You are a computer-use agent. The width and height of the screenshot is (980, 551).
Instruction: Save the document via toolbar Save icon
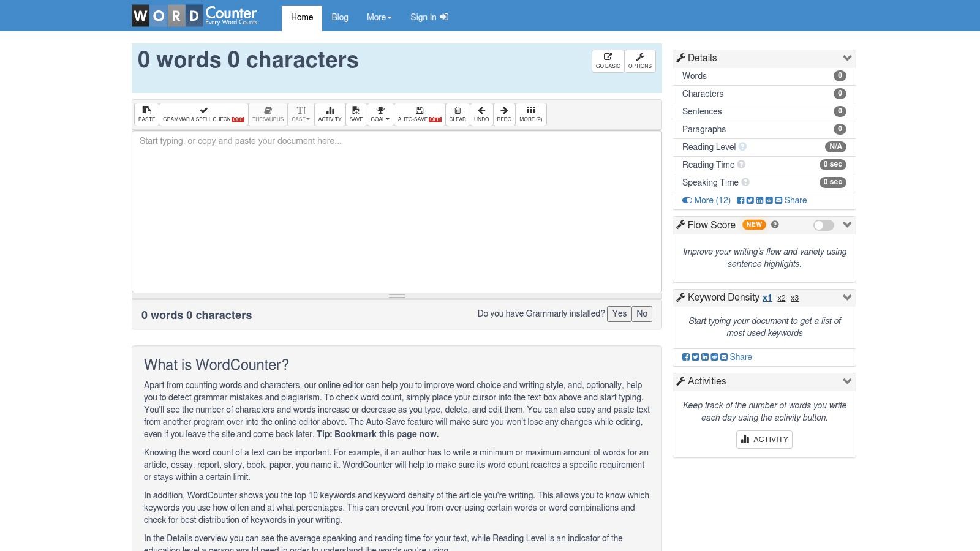pyautogui.click(x=356, y=114)
